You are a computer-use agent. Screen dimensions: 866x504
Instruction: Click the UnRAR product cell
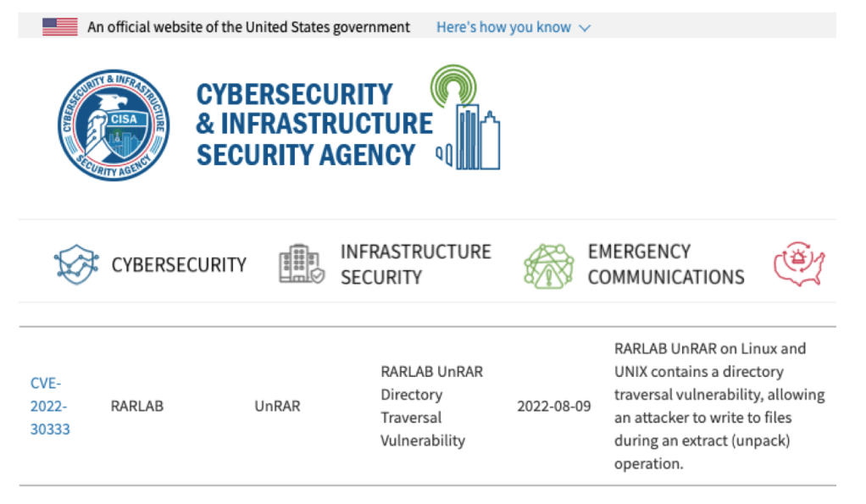(277, 406)
